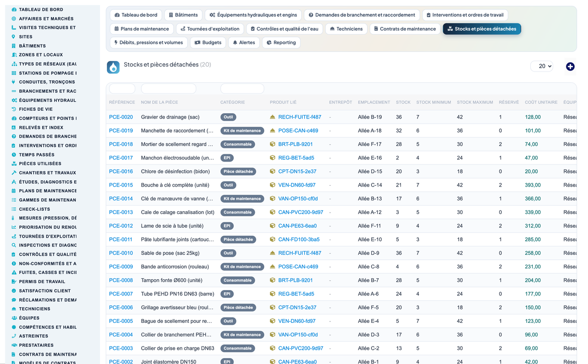Open reference link PCE-0020
Image resolution: width=588 pixels, height=364 pixels.
(x=121, y=117)
